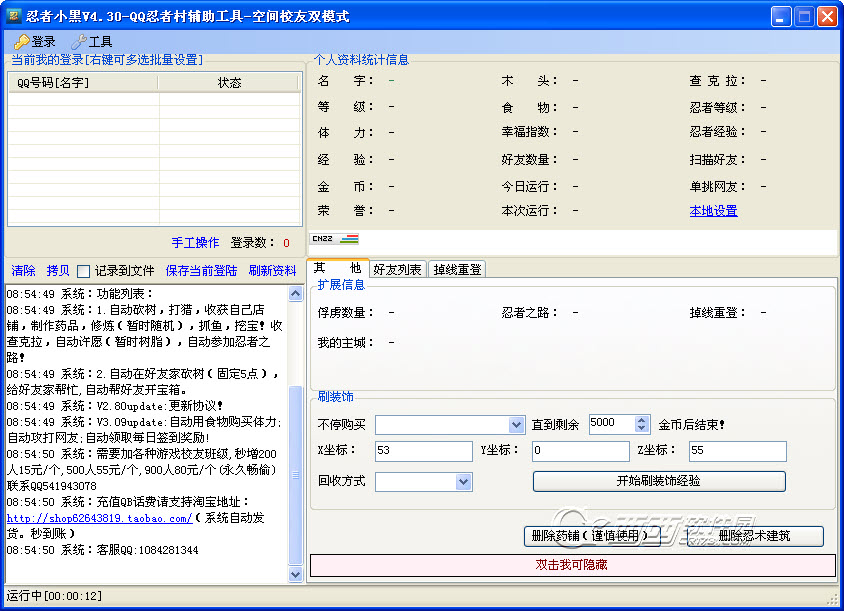
Task: Click the wrench icon beside 工具
Action: tap(78, 42)
